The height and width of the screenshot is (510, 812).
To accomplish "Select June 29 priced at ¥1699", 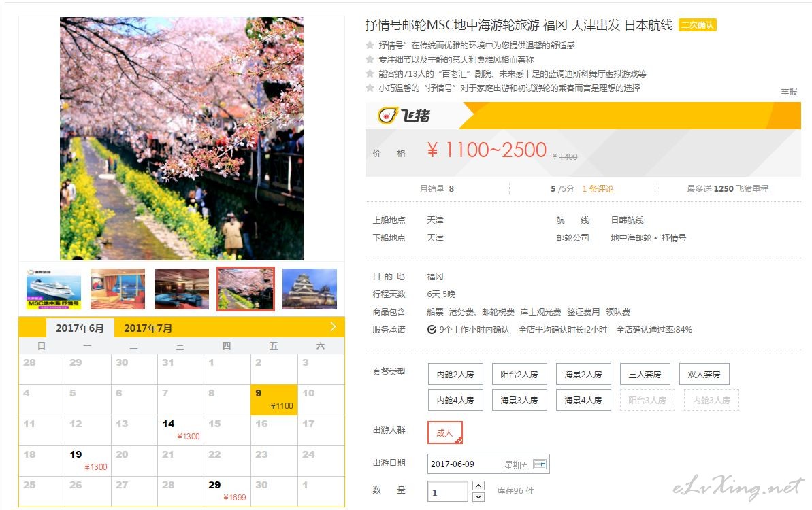I will (x=227, y=491).
